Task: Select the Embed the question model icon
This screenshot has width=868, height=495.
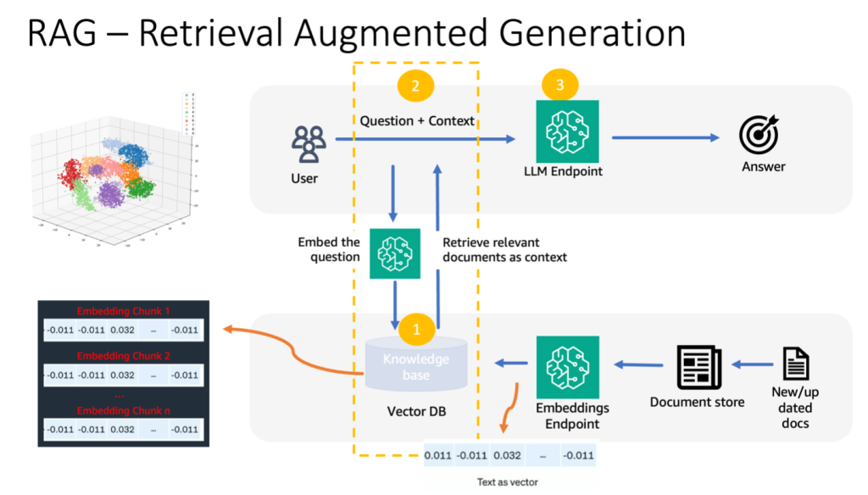Action: click(393, 253)
